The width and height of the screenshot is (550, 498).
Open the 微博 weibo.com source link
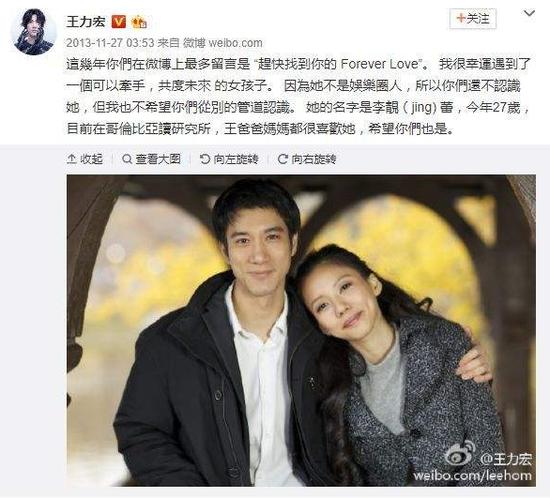coord(223,43)
